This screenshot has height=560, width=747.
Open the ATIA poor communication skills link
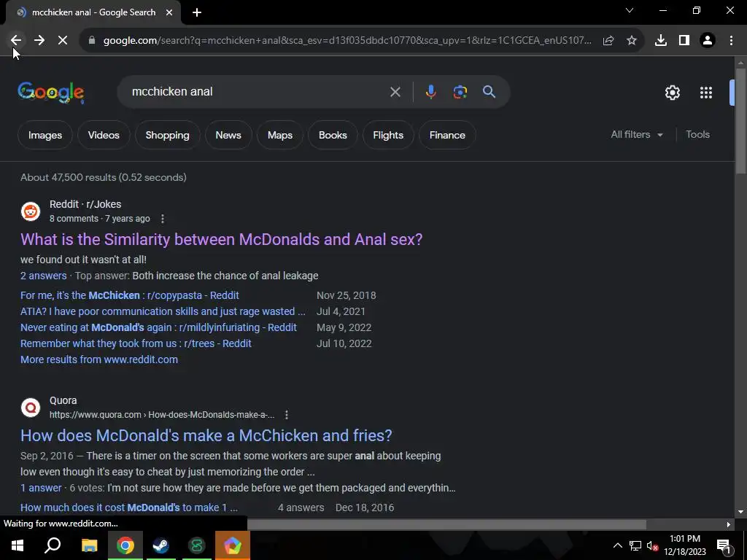tap(163, 311)
